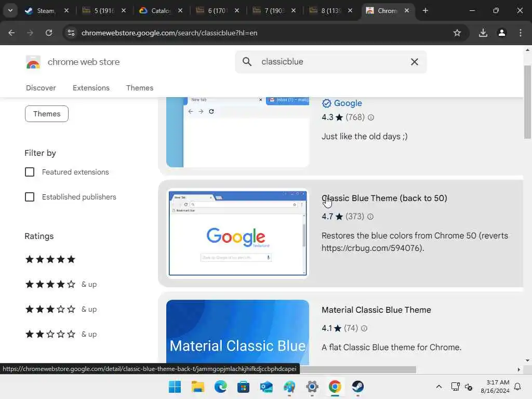Open the tab search dropdown arrow

(x=10, y=10)
